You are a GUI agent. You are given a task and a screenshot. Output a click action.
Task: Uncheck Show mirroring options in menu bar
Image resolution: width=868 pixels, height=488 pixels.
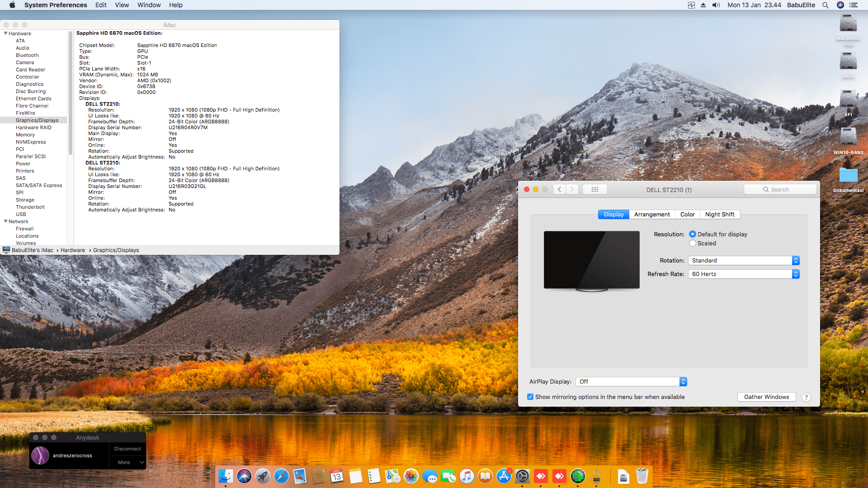(530, 397)
